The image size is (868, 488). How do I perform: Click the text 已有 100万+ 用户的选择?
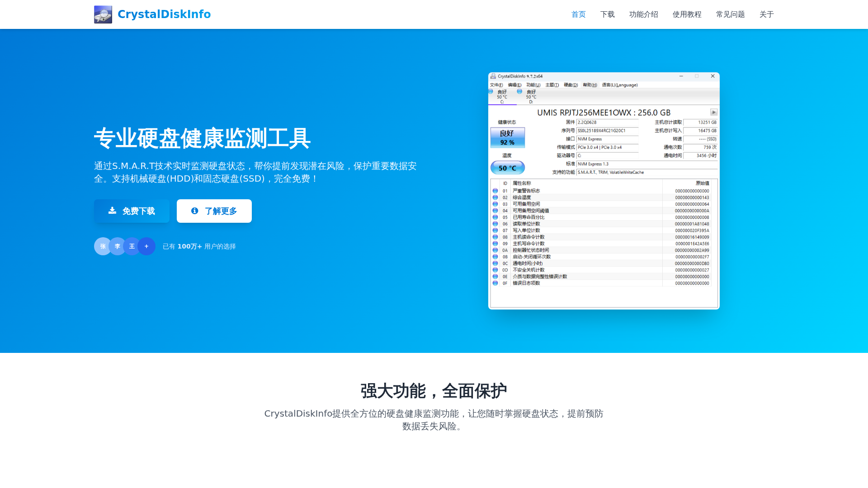[199, 246]
